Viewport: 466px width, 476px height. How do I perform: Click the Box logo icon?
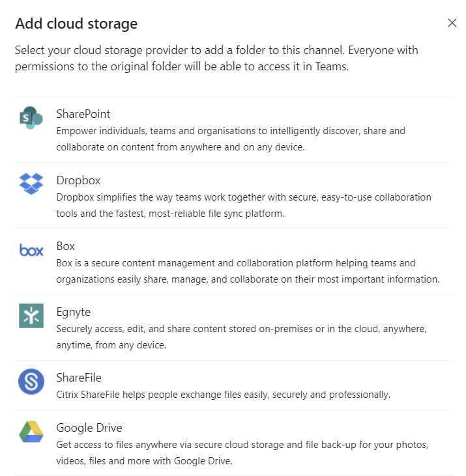pyautogui.click(x=31, y=250)
